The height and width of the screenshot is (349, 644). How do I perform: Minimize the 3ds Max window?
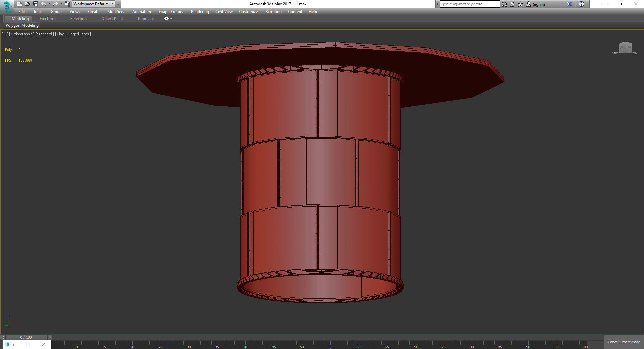click(x=605, y=4)
